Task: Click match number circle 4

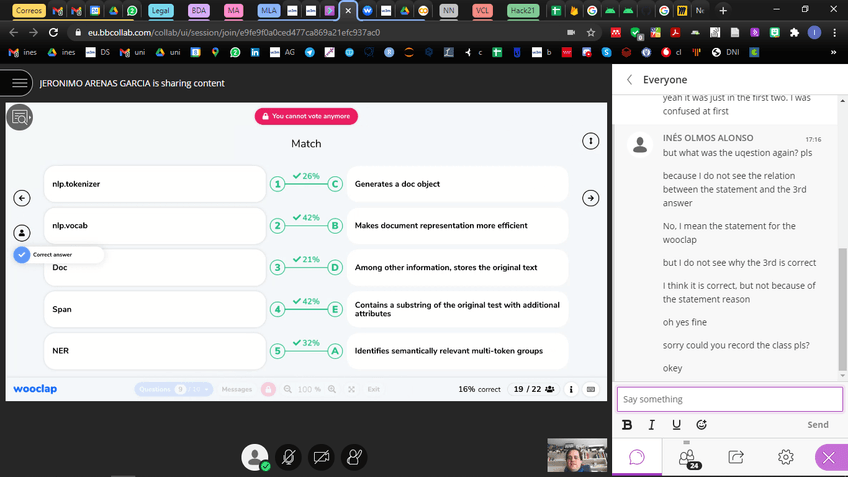Action: click(x=277, y=309)
